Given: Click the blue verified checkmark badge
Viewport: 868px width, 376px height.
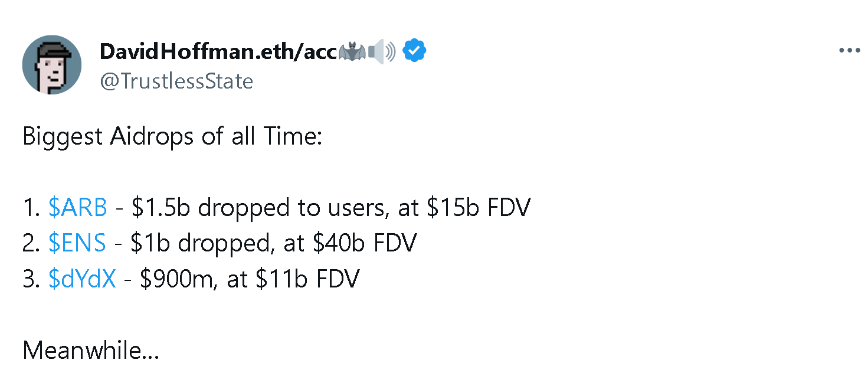Looking at the screenshot, I should point(414,52).
